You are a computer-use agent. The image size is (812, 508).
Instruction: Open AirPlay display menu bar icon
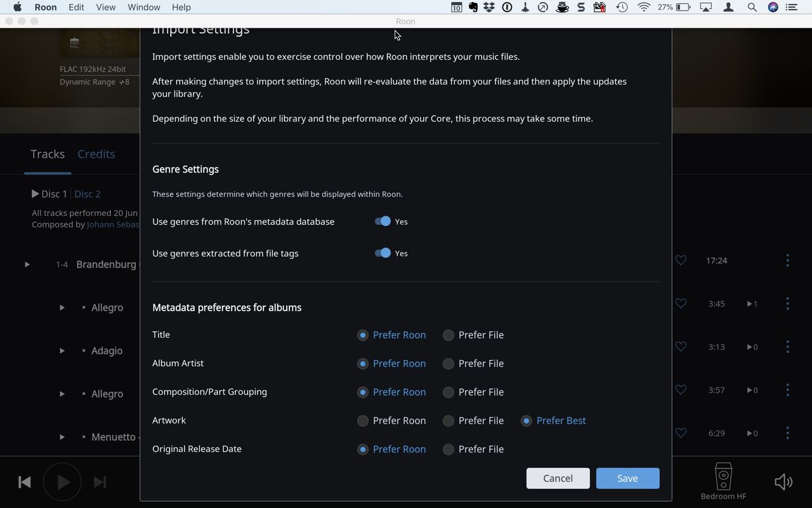click(706, 8)
